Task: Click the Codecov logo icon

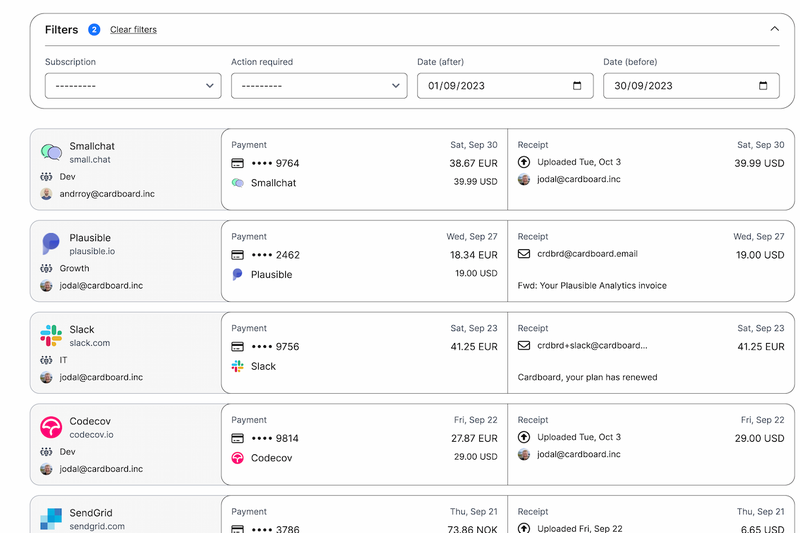Action: point(51,427)
